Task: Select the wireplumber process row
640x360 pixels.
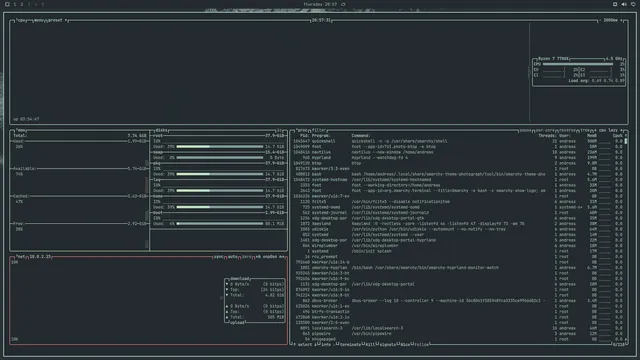Action: coord(458,246)
